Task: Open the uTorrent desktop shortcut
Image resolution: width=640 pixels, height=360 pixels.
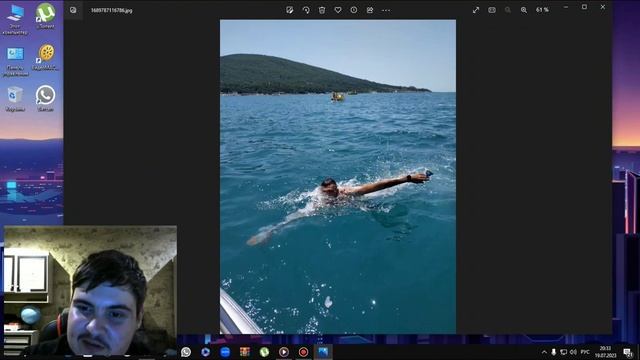Action: coord(45,16)
